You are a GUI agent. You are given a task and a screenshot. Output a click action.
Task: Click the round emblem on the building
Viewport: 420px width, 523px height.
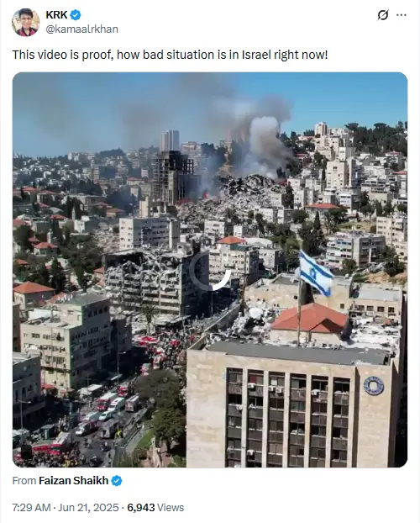[374, 386]
